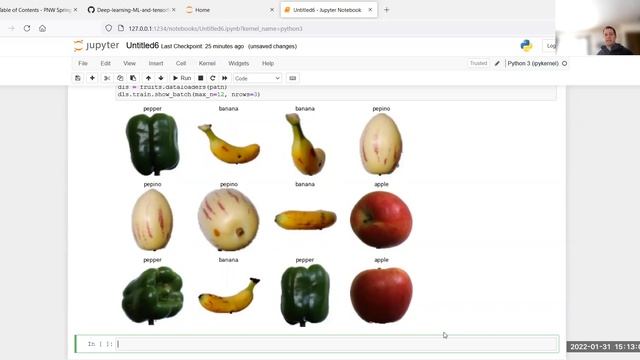Restart kernel and run all cells icon
This screenshot has height=360, width=640.
point(224,78)
